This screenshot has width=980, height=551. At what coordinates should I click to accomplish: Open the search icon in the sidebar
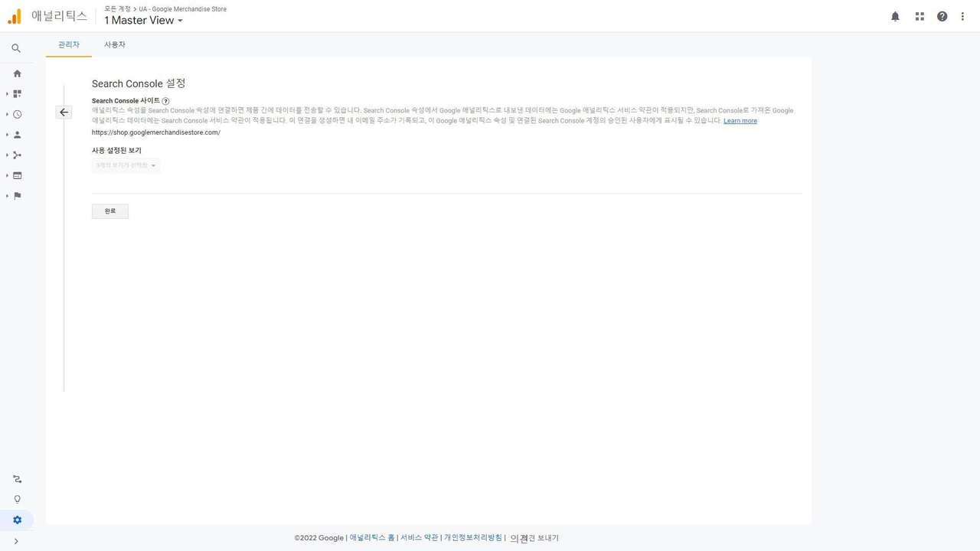pos(16,48)
